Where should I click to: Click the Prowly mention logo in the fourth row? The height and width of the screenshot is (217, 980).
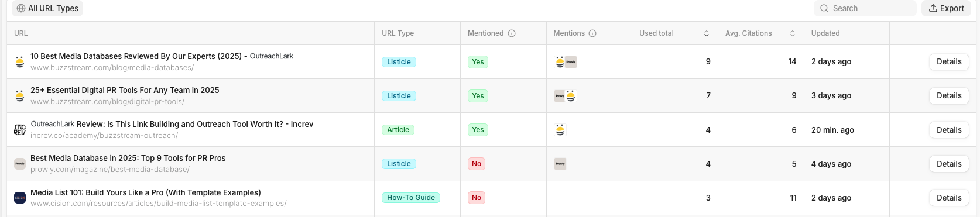(x=560, y=164)
